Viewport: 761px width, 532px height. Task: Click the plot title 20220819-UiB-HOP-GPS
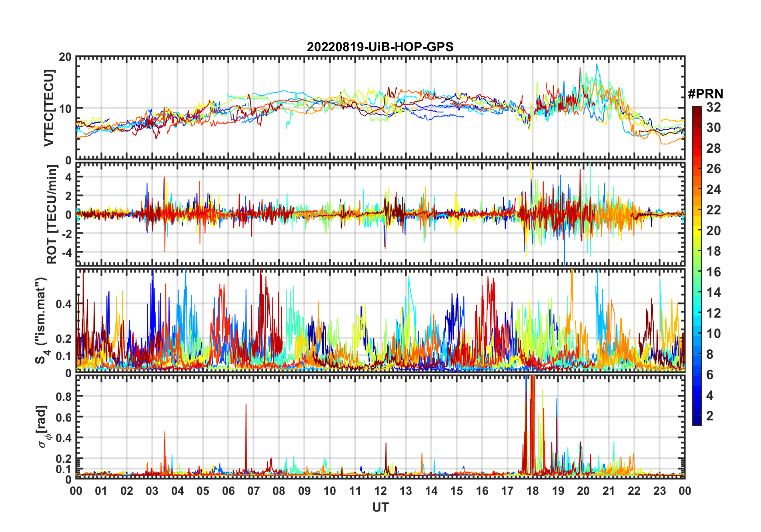pyautogui.click(x=380, y=47)
